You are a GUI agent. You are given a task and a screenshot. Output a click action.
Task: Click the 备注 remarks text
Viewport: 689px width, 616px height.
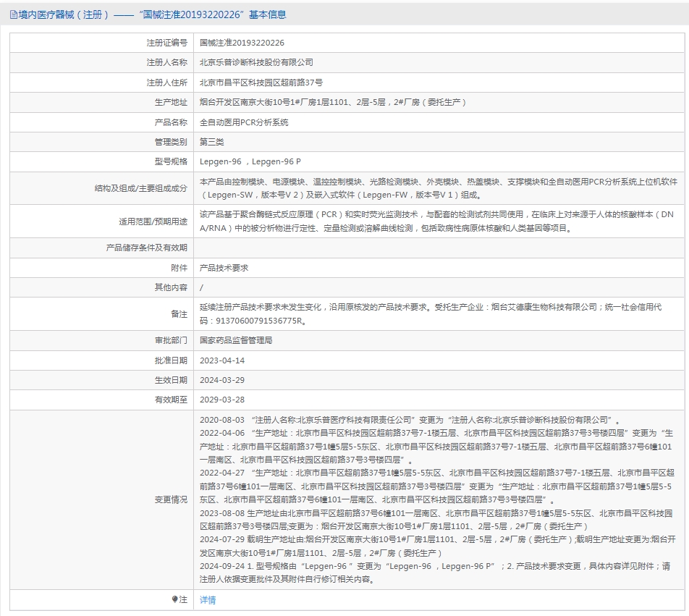pos(434,313)
